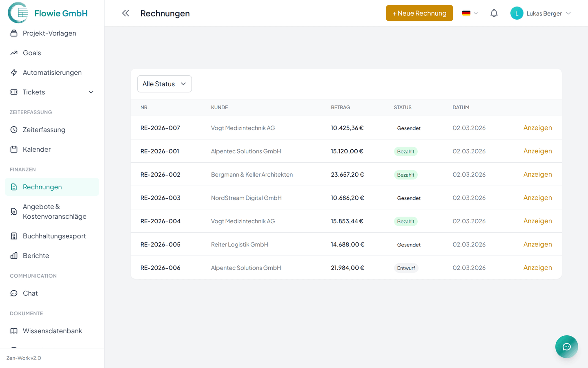Show invoice RE-2026-006 draft via Anzeigen
This screenshot has height=368, width=588.
(x=537, y=267)
